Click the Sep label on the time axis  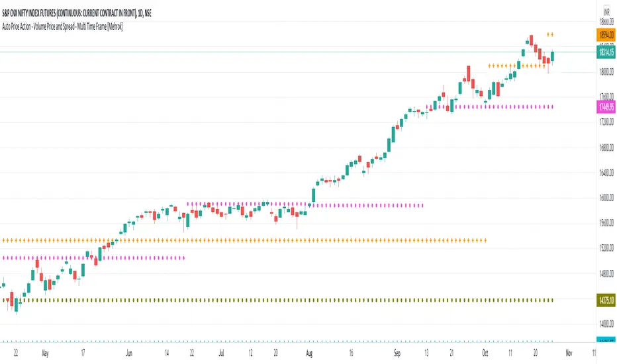tap(397, 353)
